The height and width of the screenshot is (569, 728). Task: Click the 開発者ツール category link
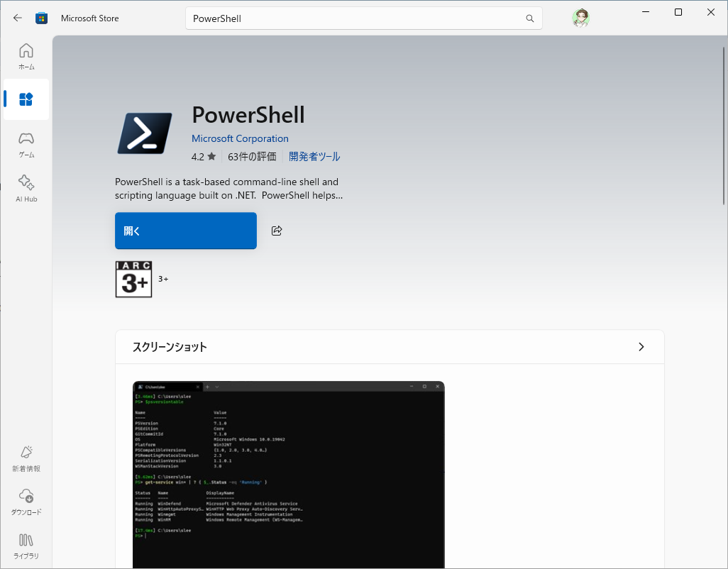click(314, 157)
